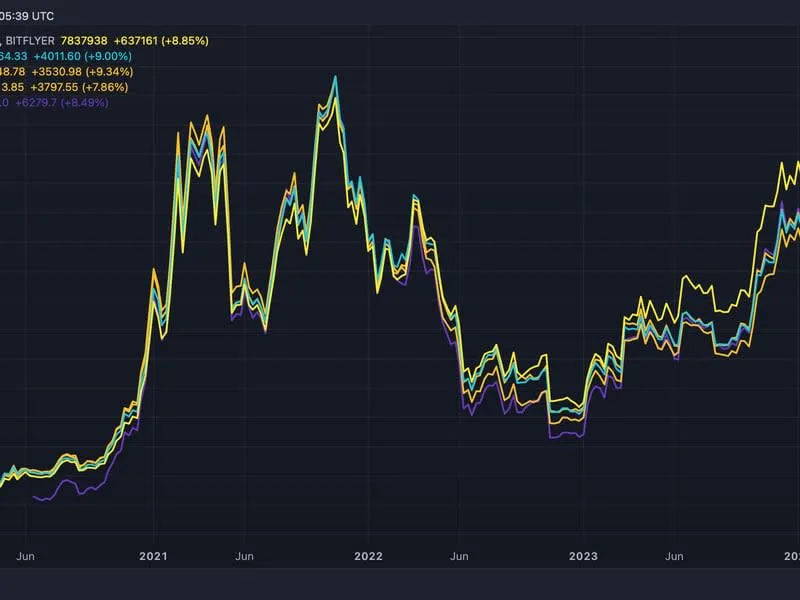Click the early 2021 peak of the chart

[207, 116]
